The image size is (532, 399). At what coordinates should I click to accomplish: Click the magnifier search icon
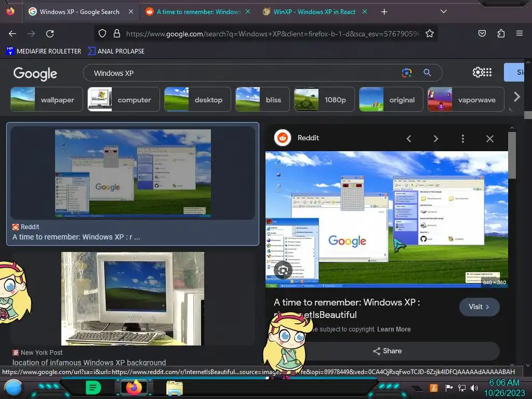click(x=427, y=73)
